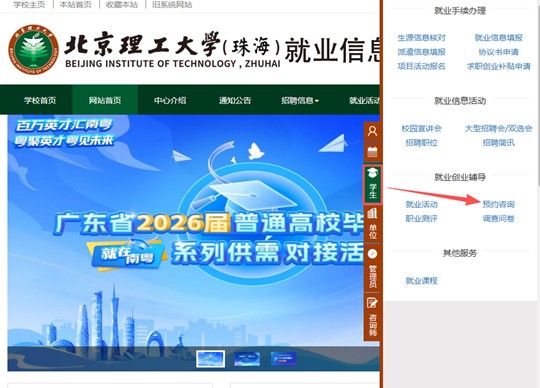Select first carousel thumbnail with white border
The height and width of the screenshot is (388, 540).
point(210,359)
